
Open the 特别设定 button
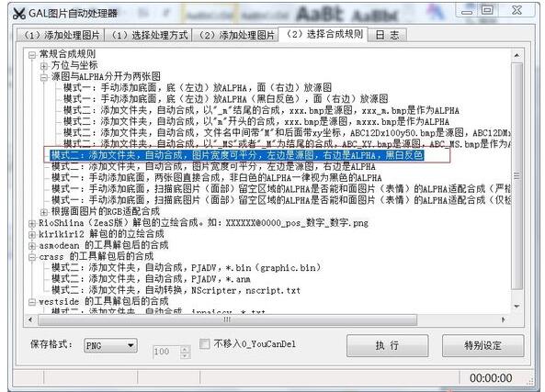[x=483, y=345]
